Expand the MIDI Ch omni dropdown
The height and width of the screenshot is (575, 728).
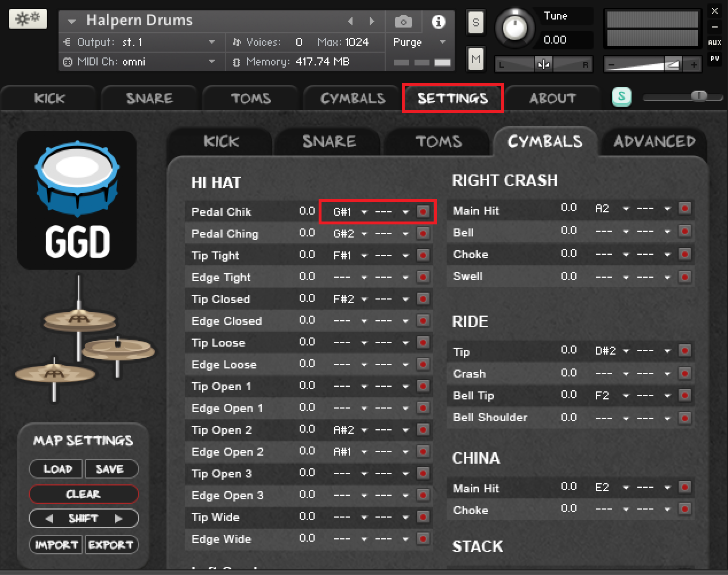211,62
